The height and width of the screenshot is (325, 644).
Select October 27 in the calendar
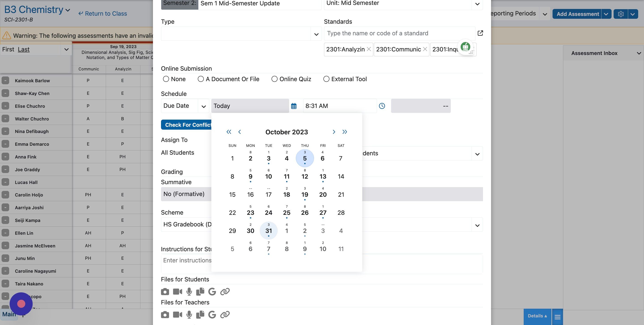click(323, 213)
